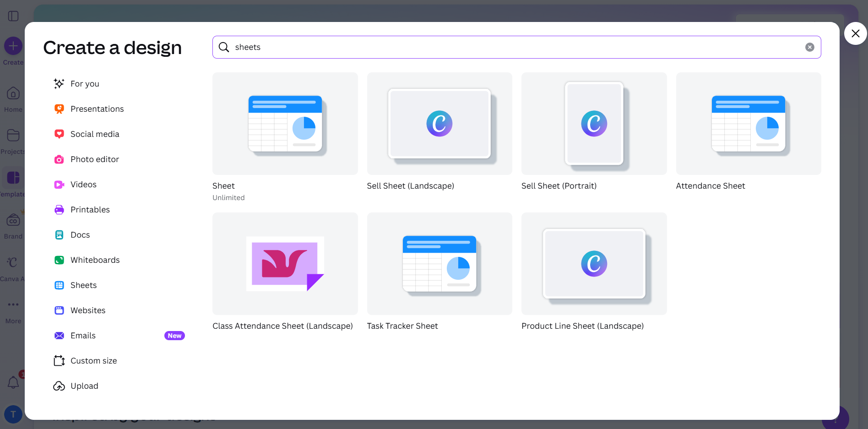The height and width of the screenshot is (429, 868).
Task: Focus the design search input field
Action: [513, 47]
